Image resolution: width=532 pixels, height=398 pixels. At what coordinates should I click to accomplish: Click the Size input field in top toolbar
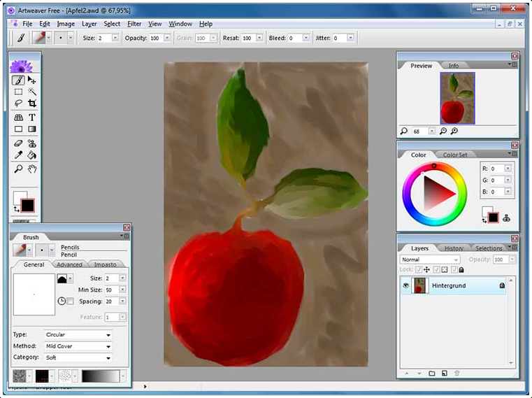coord(103,38)
